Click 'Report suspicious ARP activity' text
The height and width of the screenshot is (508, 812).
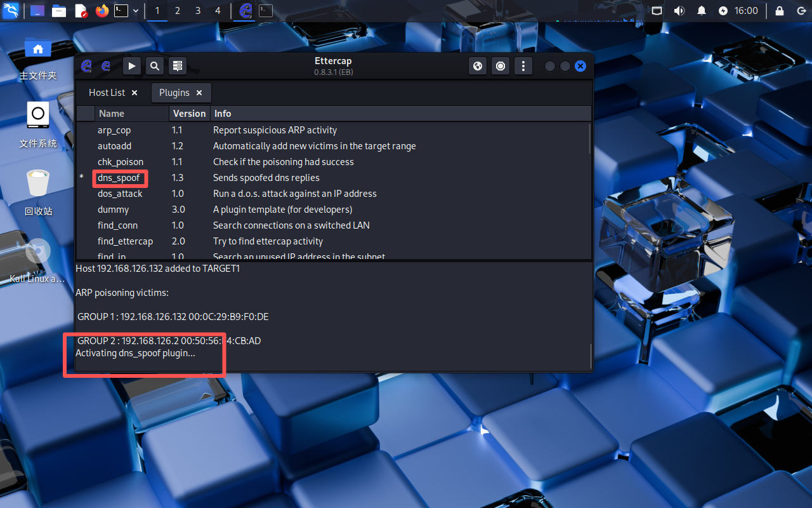(275, 130)
